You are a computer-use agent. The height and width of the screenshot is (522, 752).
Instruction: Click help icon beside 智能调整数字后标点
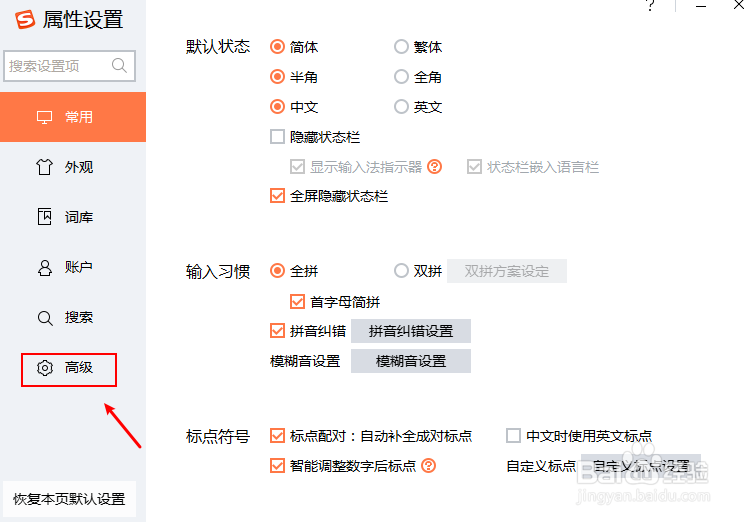click(x=428, y=465)
